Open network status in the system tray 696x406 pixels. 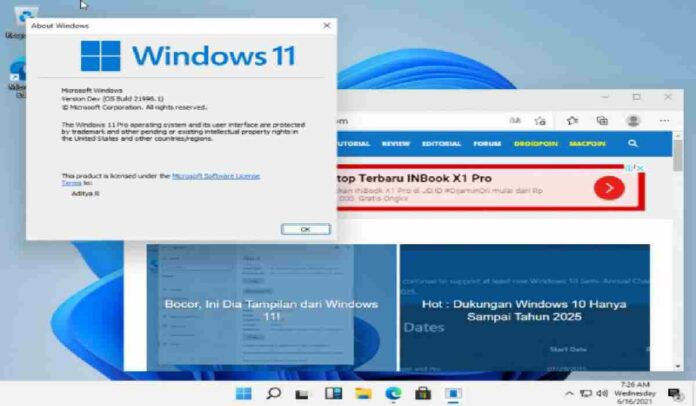pos(586,393)
